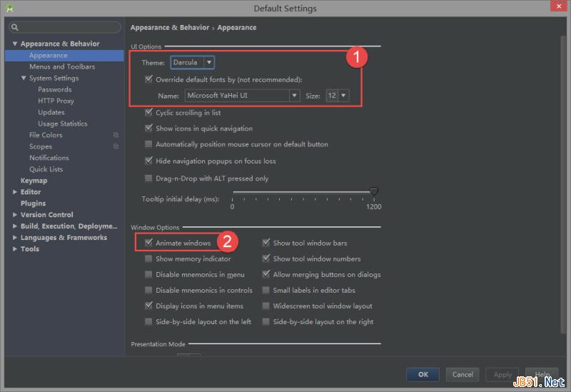The image size is (571, 392).
Task: Click the OK button
Action: (x=423, y=375)
